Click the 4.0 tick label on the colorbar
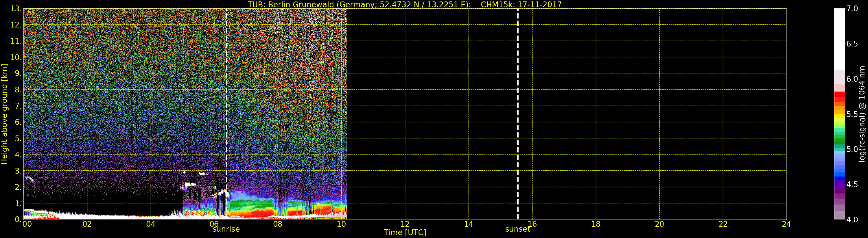Viewport: 868px width, 238px height. 852,220
